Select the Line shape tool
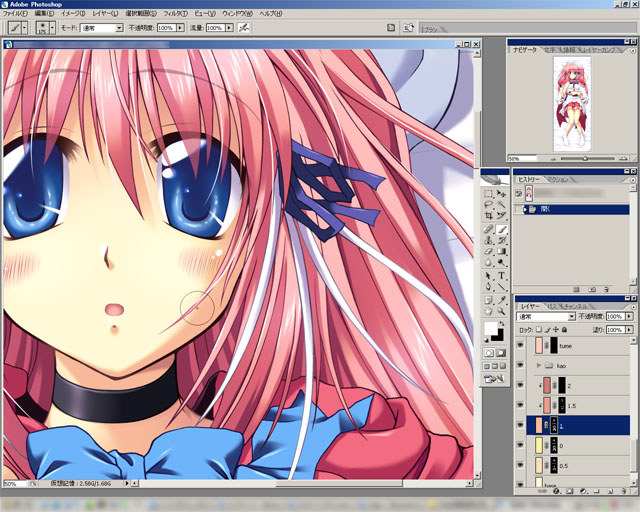 click(501, 287)
